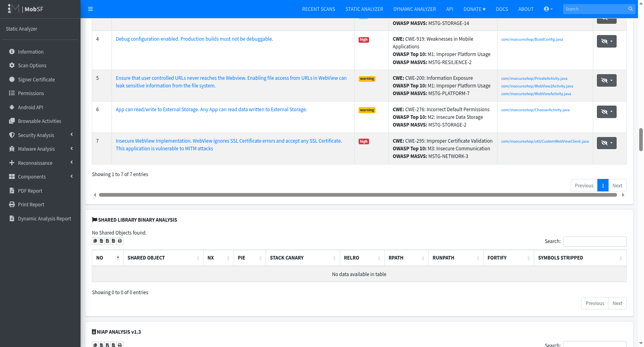
Task: Expand the Components submenu
Action: coord(40,177)
